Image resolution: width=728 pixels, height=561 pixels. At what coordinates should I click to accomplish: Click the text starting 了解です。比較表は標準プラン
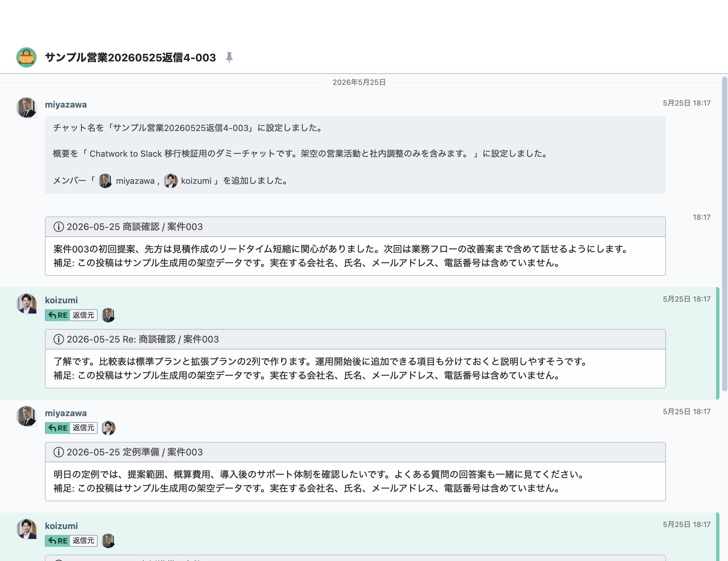321,362
